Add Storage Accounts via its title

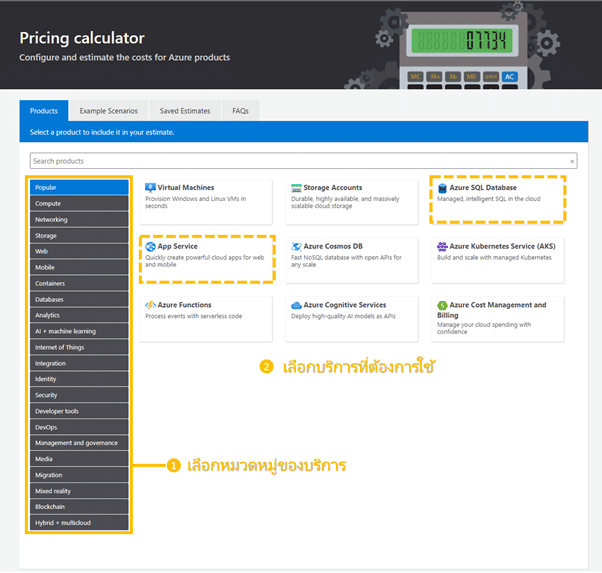tap(333, 188)
